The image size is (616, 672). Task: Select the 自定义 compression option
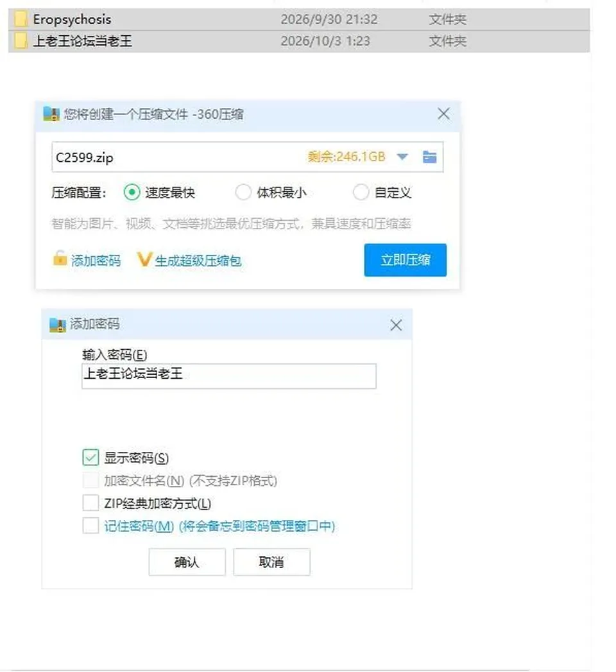(361, 193)
